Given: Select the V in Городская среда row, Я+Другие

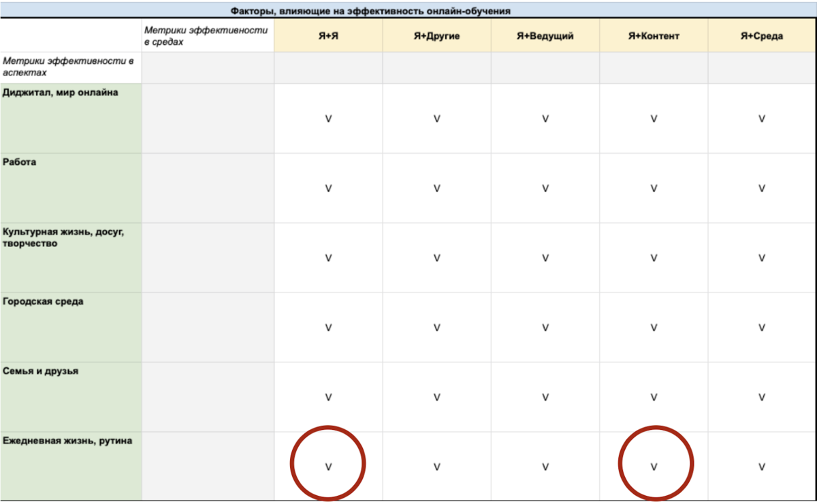Looking at the screenshot, I should click(436, 327).
